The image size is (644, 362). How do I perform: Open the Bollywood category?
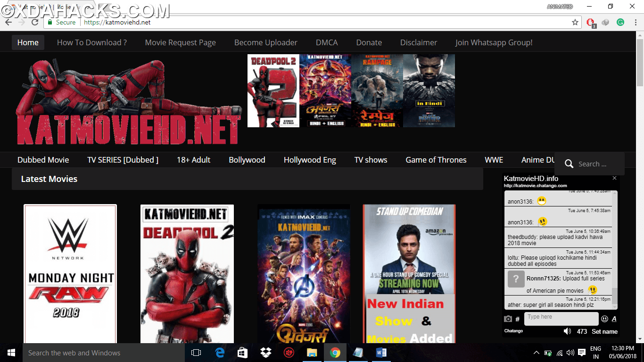click(x=247, y=160)
